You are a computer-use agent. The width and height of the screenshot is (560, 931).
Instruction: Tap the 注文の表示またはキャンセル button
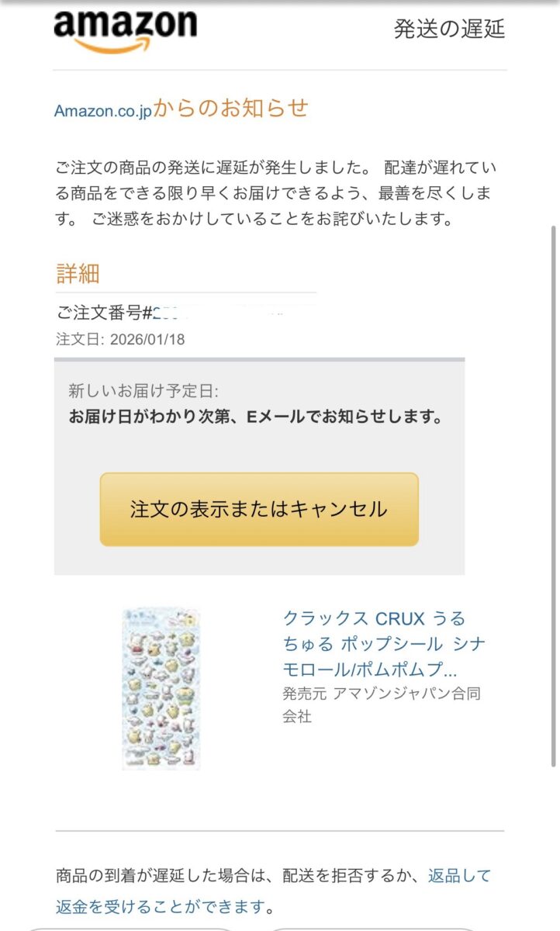pos(258,509)
